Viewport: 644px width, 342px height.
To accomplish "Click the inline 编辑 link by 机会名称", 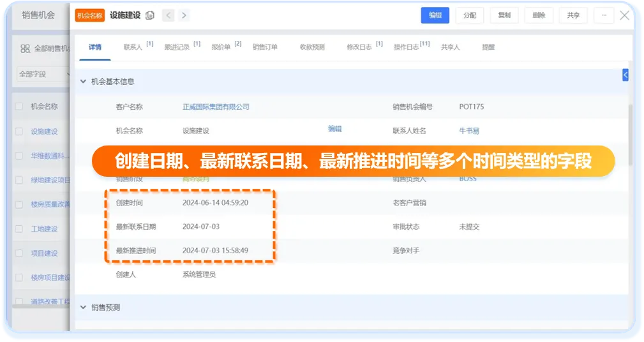I will 335,129.
